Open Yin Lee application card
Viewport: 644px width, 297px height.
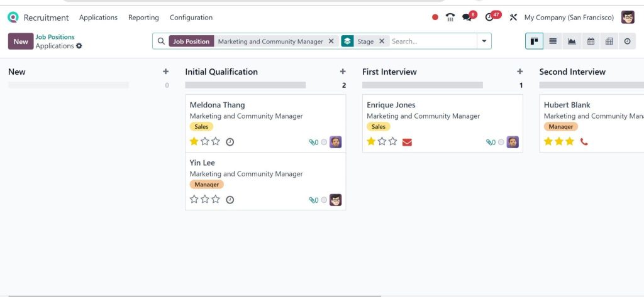pyautogui.click(x=265, y=181)
